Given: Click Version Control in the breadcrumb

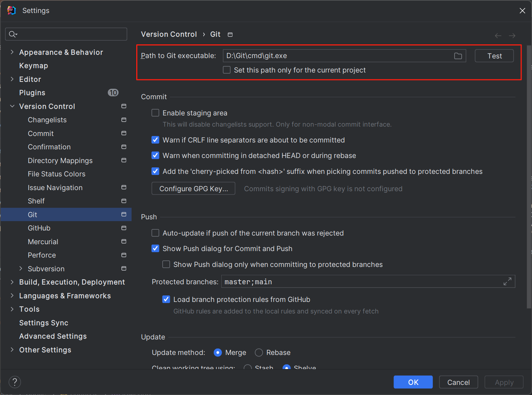Looking at the screenshot, I should (169, 34).
